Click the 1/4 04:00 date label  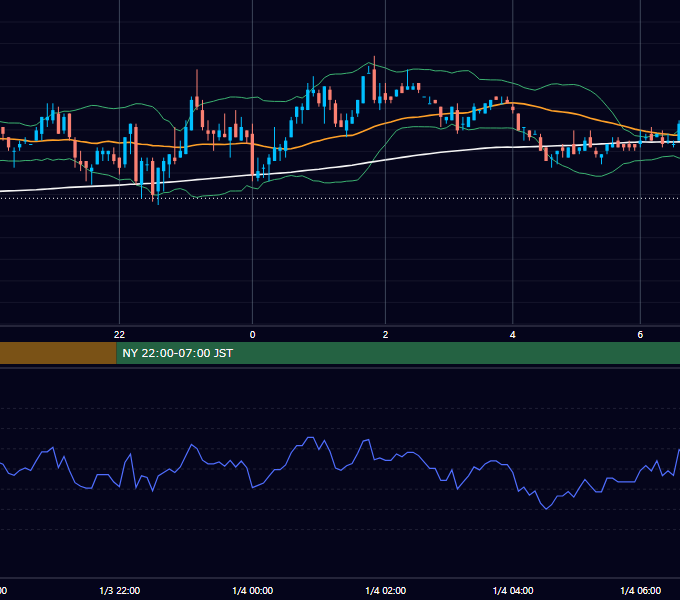click(513, 590)
